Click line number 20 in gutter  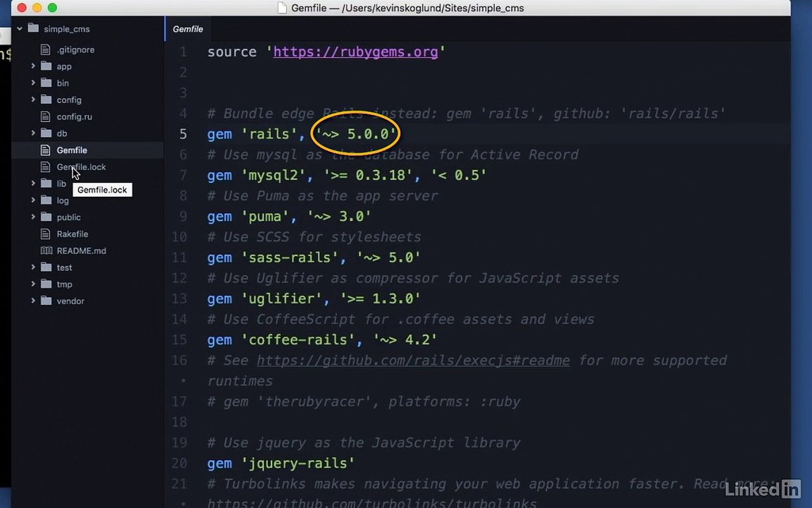(x=179, y=464)
